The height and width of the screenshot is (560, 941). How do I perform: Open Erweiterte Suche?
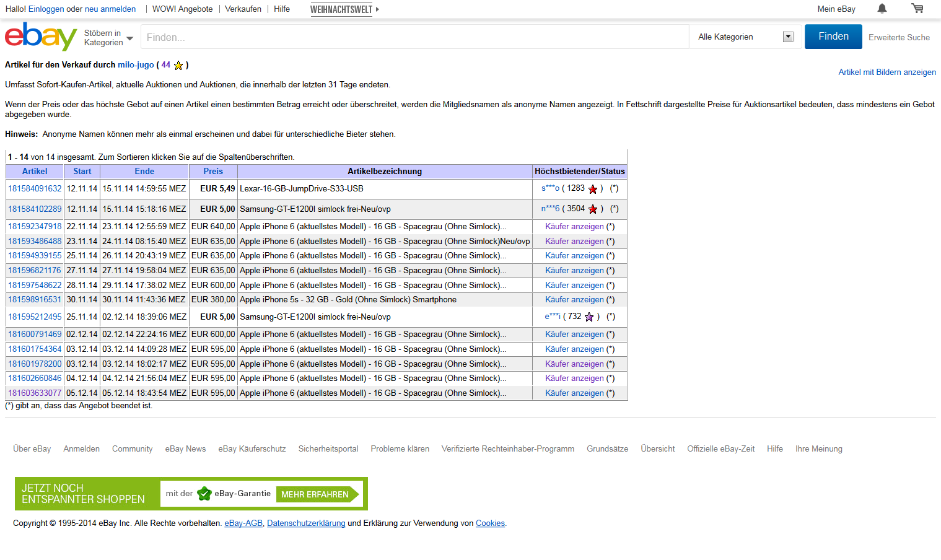pos(899,37)
